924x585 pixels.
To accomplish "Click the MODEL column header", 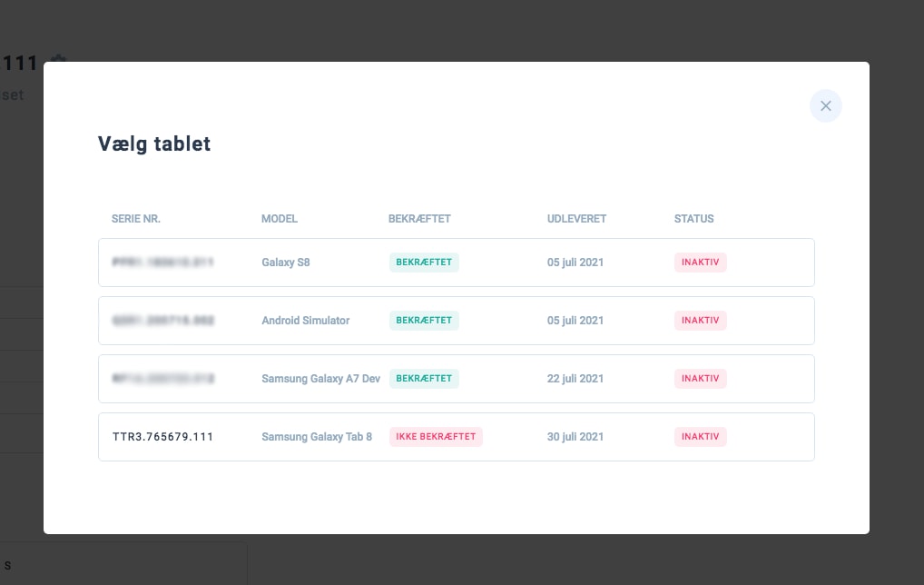I will pos(280,219).
